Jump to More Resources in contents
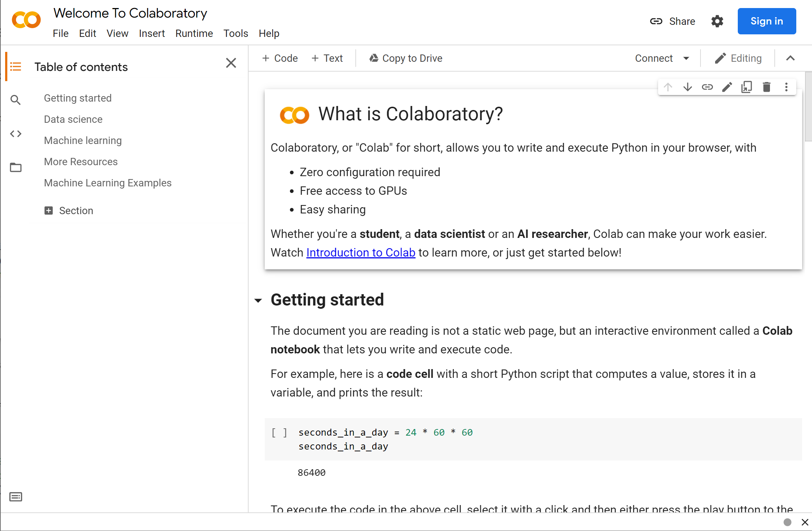This screenshot has height=531, width=812. (81, 162)
